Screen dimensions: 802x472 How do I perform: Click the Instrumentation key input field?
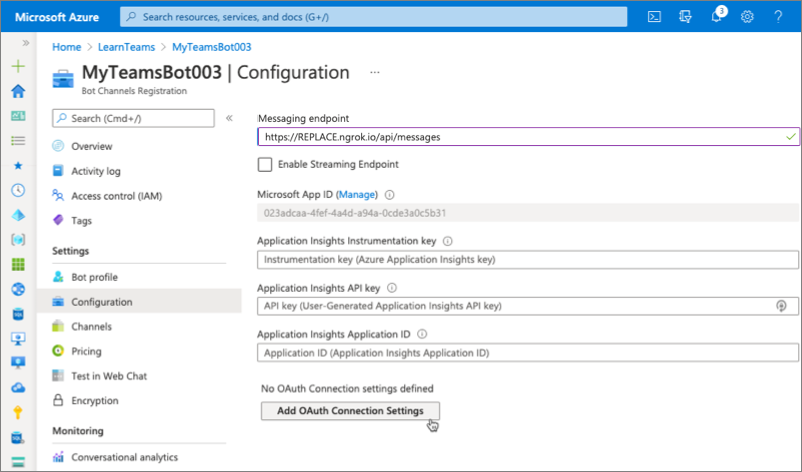528,259
